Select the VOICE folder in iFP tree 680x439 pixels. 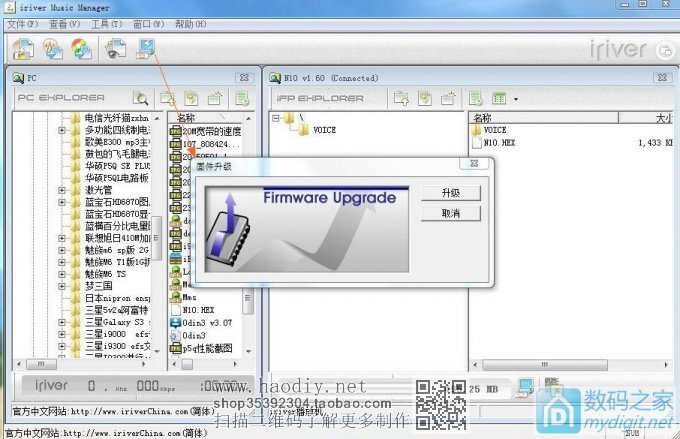[x=324, y=130]
